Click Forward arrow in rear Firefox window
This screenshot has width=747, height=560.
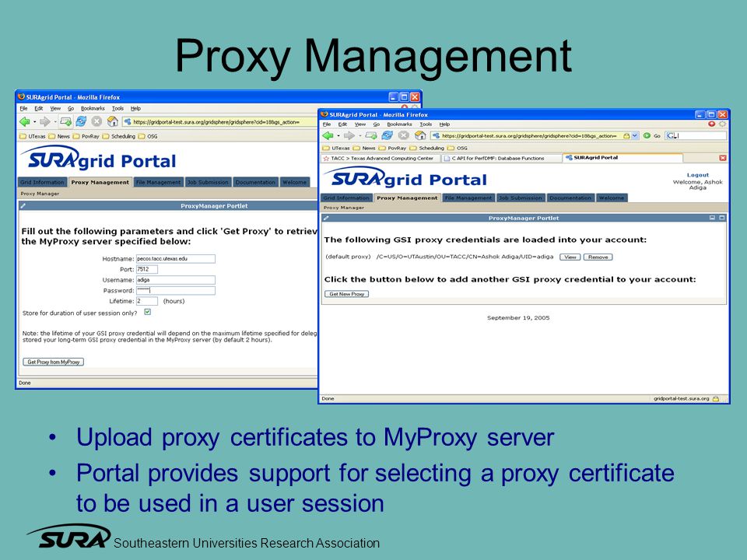pos(45,121)
